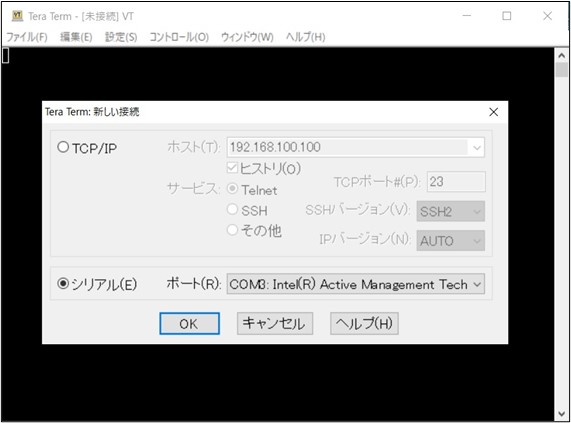Click the キャンセル button
571x423 pixels.
(x=275, y=323)
